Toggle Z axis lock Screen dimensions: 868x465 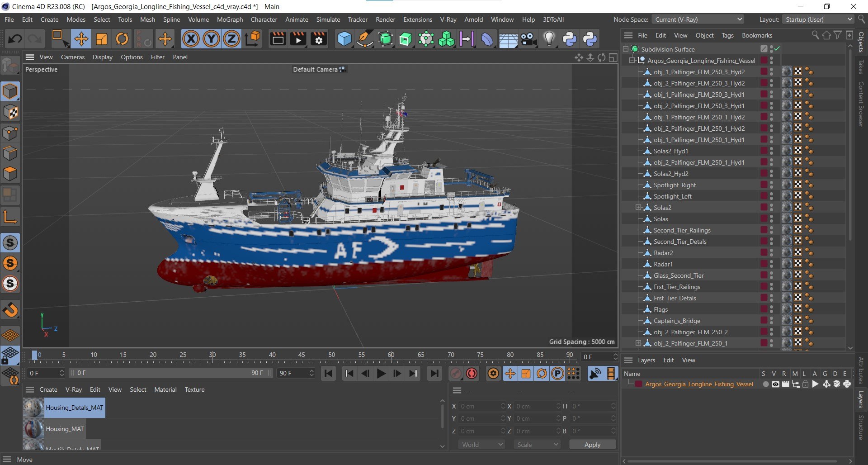click(231, 39)
